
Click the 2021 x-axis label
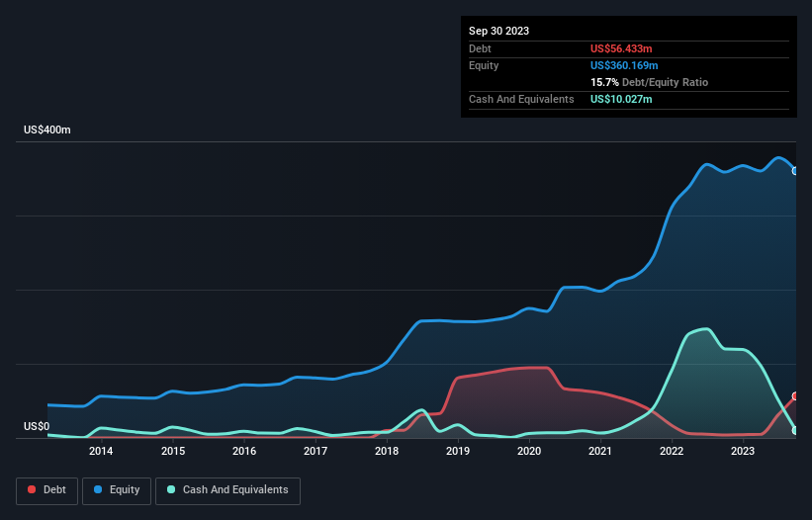[x=600, y=451]
